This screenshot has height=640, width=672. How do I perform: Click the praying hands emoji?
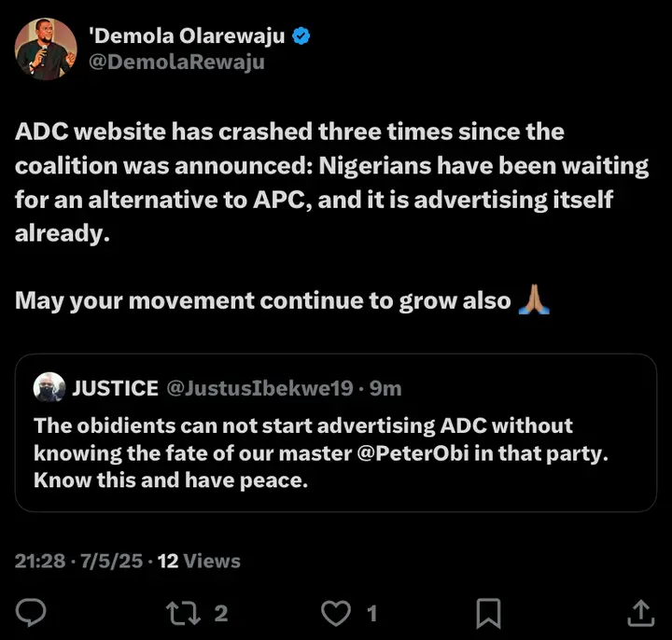534,300
